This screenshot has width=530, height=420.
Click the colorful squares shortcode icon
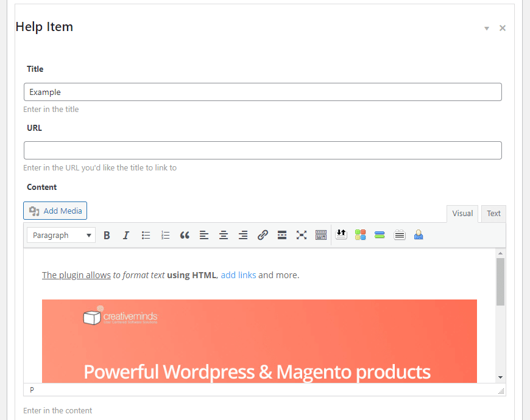[x=360, y=234]
